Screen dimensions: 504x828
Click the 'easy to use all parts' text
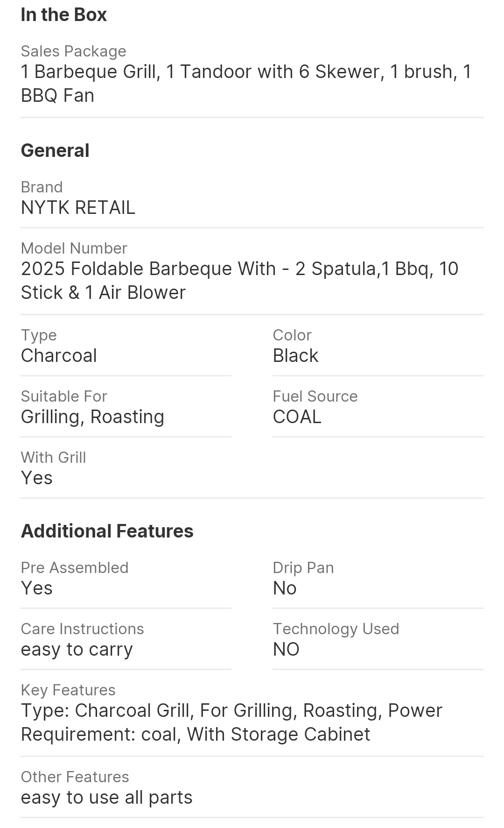point(106,797)
